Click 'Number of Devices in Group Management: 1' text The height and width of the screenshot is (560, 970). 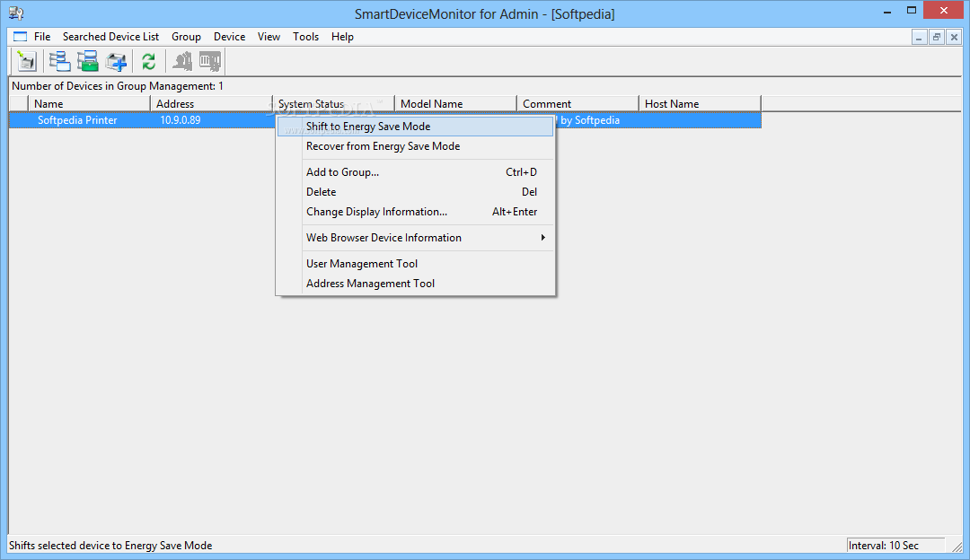118,86
